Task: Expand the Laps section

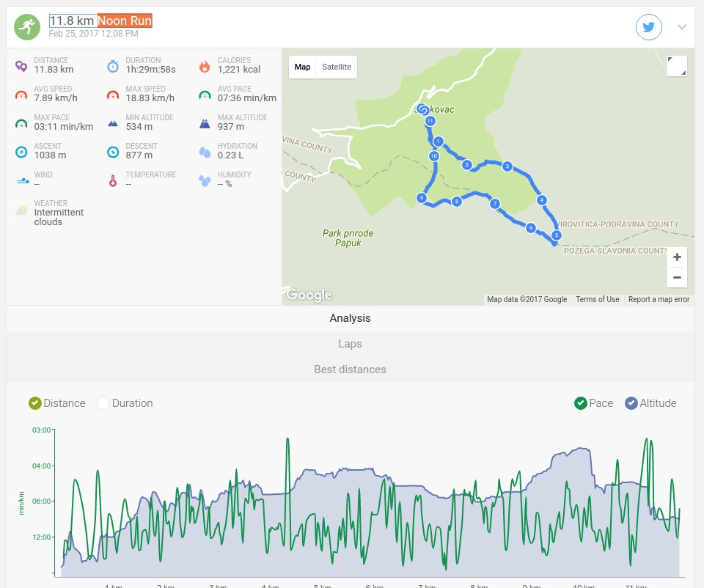Action: 351,344
